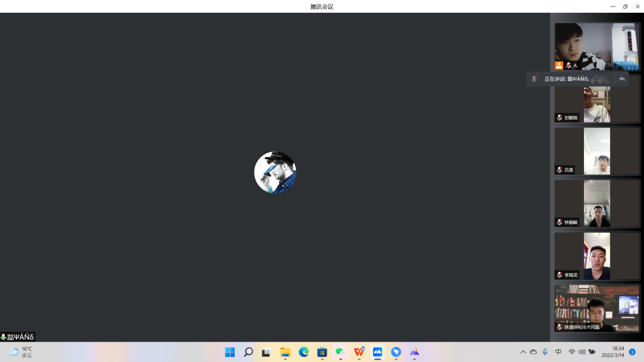Click the orange host icon on the top participant tile
The width and height of the screenshot is (644, 362).
pos(559,65)
